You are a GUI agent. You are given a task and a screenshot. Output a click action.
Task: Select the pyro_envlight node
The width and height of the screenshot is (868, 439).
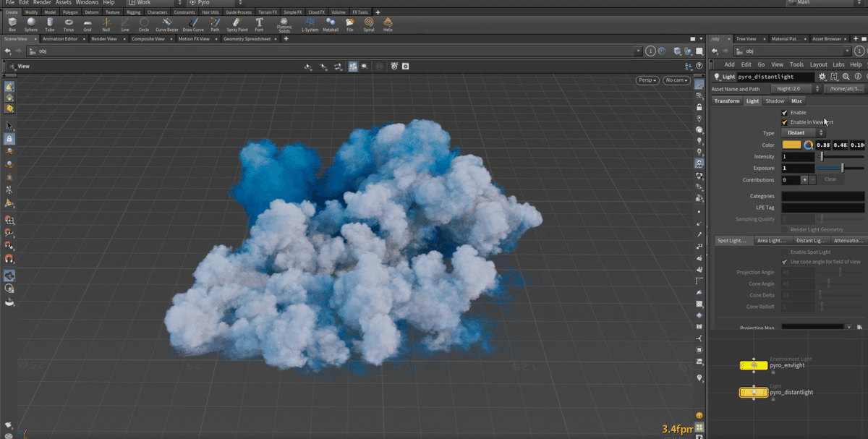click(x=754, y=366)
